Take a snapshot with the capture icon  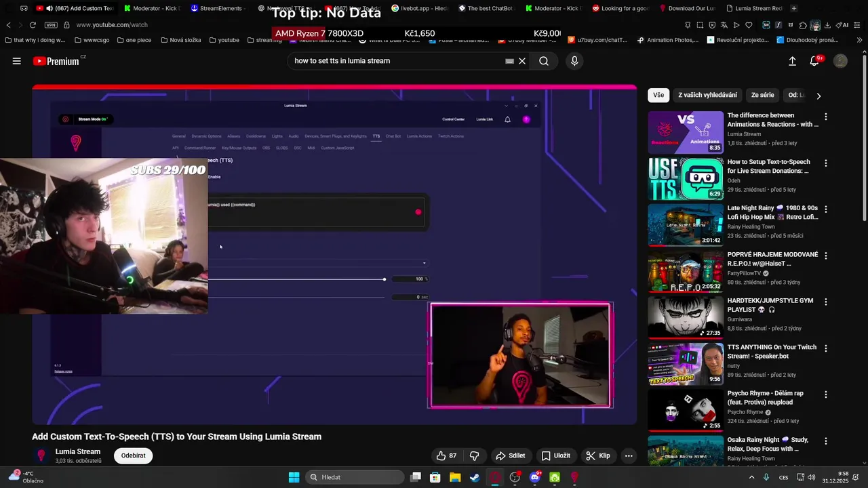tap(700, 25)
